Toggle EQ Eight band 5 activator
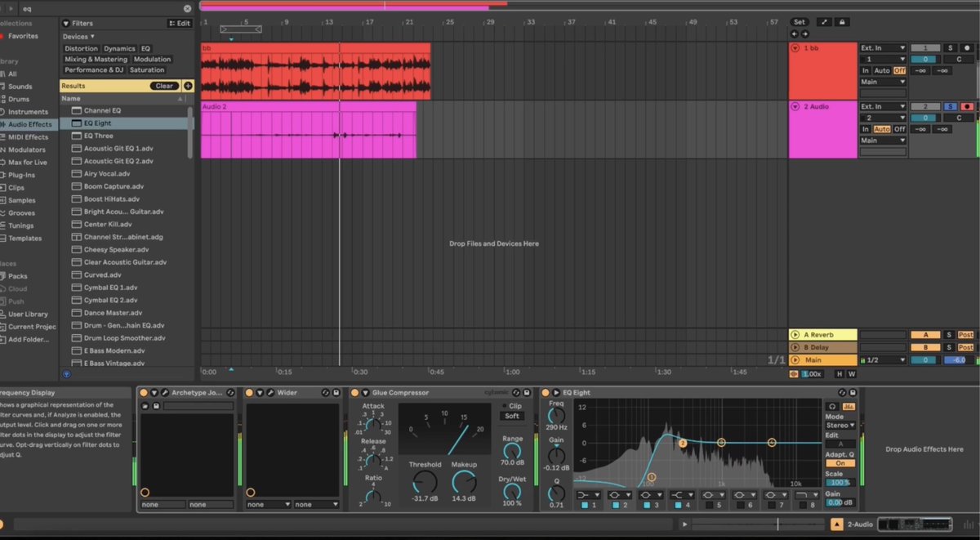 pyautogui.click(x=709, y=506)
